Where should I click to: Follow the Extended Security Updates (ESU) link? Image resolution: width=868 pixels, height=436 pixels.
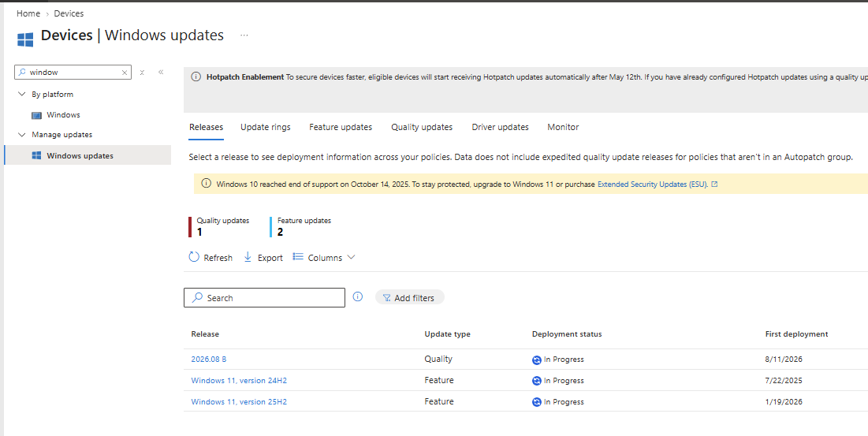653,184
